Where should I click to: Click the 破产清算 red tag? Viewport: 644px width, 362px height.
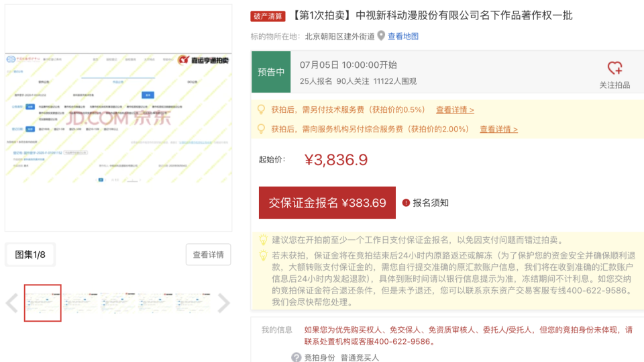pos(268,16)
